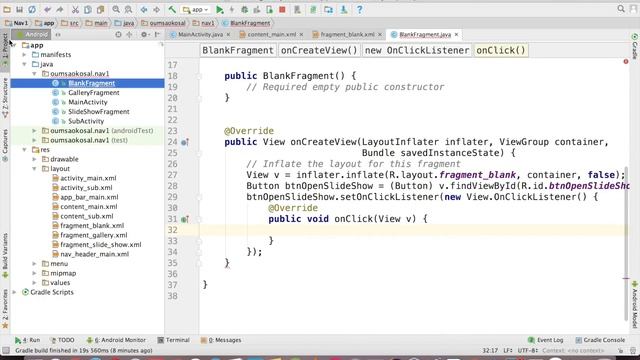640x360 pixels.
Task: Select MainActivity class in tree
Action: [x=87, y=102]
